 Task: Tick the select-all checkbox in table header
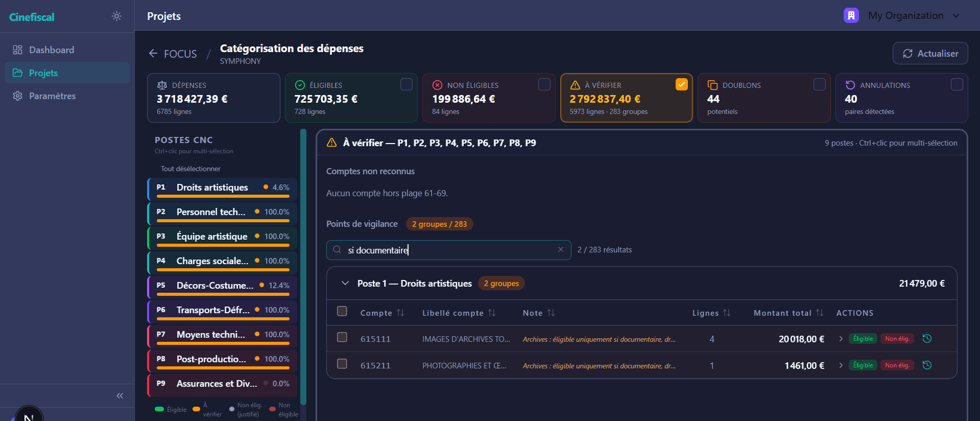click(x=342, y=311)
